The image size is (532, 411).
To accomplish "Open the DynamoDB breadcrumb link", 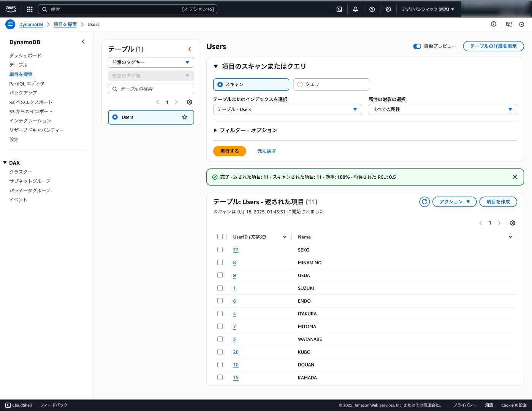I will coord(31,24).
